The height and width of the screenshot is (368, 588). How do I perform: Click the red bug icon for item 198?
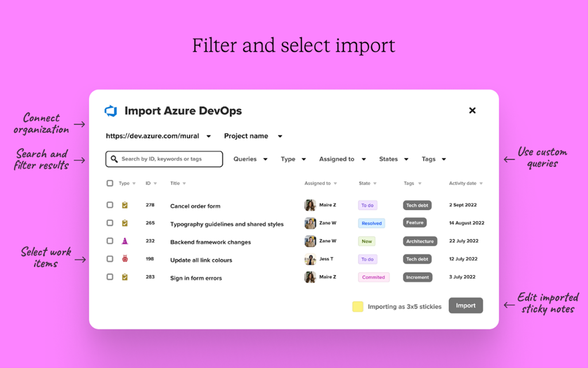[125, 259]
